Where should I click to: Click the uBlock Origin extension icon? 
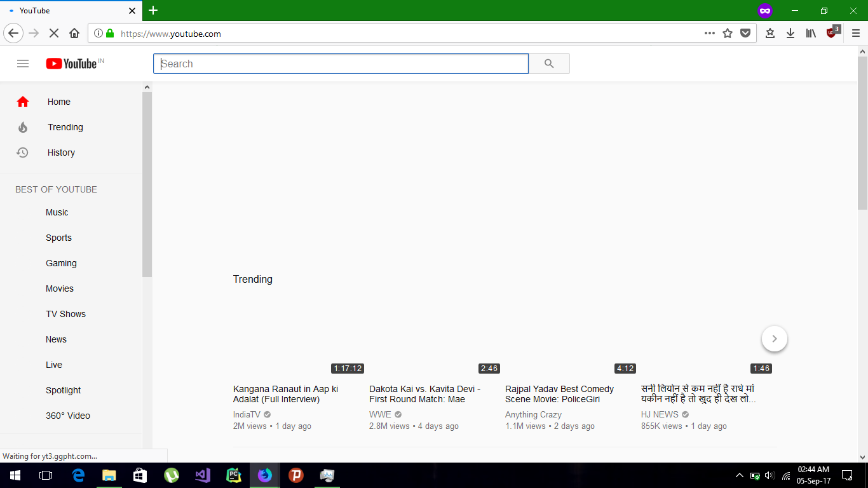click(x=832, y=32)
